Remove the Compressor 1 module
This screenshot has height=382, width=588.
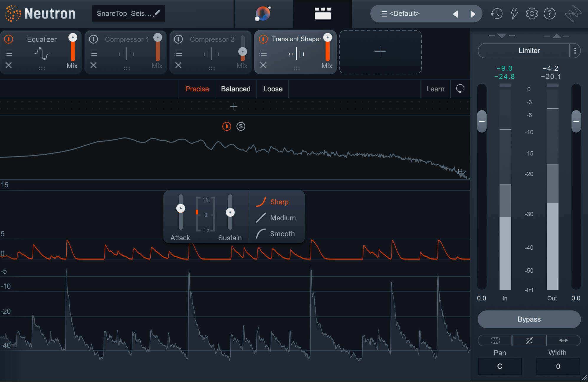point(93,65)
